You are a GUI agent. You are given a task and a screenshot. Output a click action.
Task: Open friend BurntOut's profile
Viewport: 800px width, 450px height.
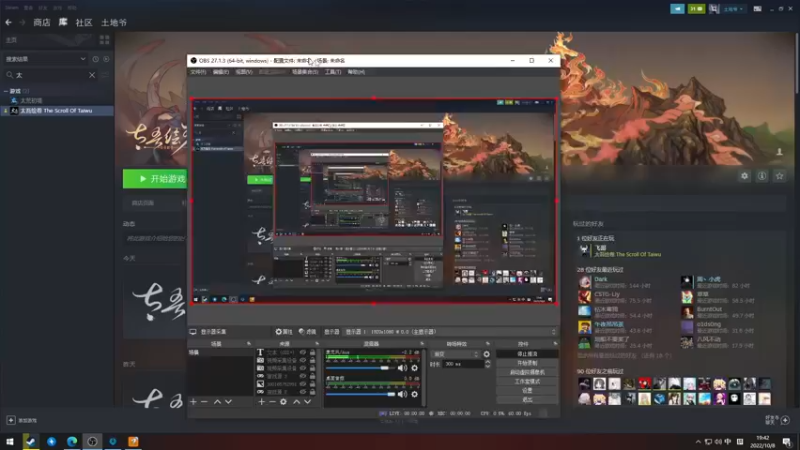(709, 309)
